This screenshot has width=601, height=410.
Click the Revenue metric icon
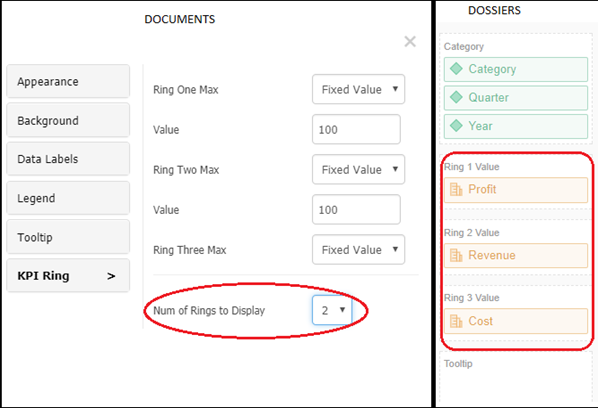tap(456, 255)
